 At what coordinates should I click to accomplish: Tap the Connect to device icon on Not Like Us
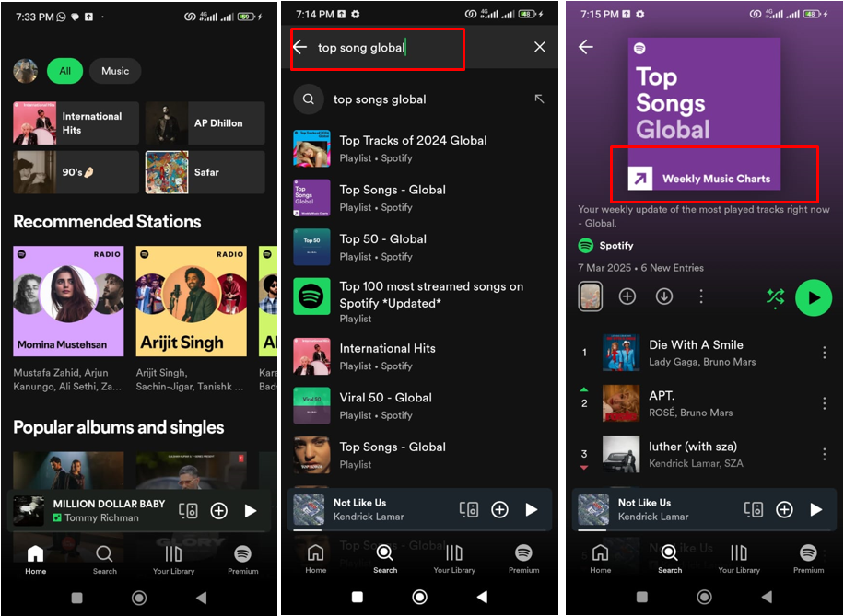coord(754,509)
